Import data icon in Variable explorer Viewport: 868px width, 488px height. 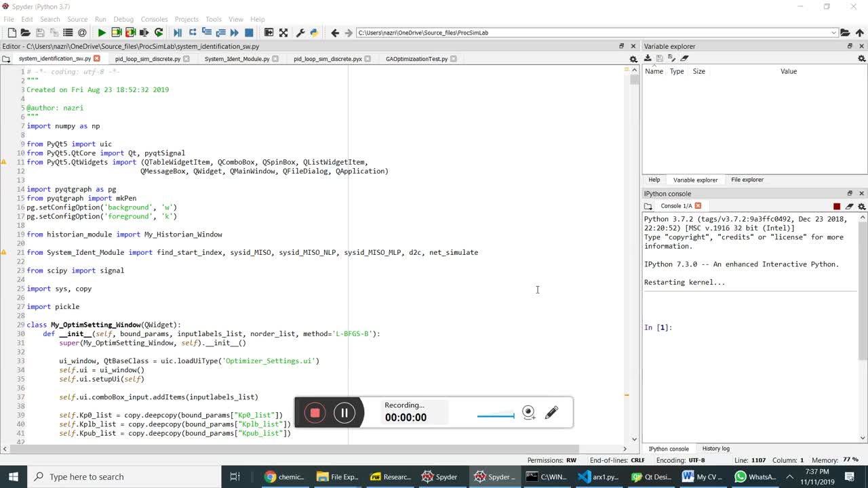click(648, 59)
